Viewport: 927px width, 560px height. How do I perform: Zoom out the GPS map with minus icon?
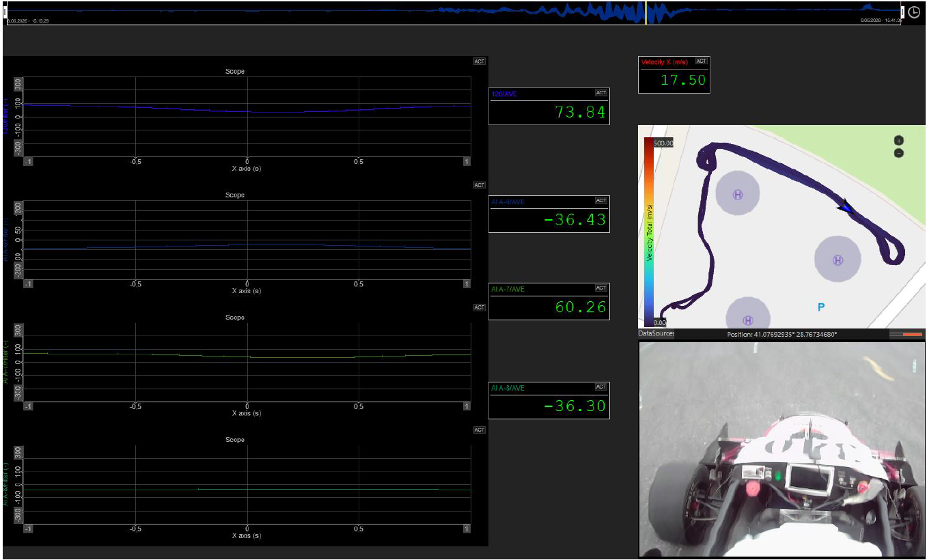pos(899,153)
